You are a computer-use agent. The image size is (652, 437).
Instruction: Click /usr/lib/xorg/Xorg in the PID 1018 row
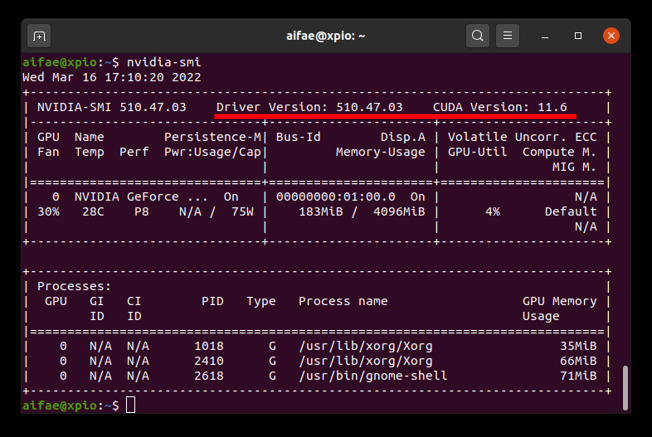tap(366, 346)
